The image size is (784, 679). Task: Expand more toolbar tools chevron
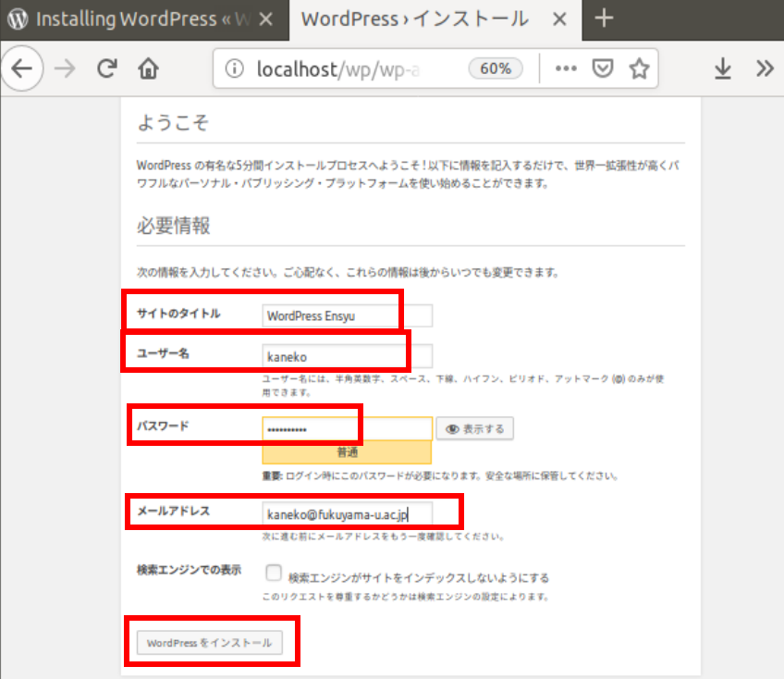click(x=765, y=68)
